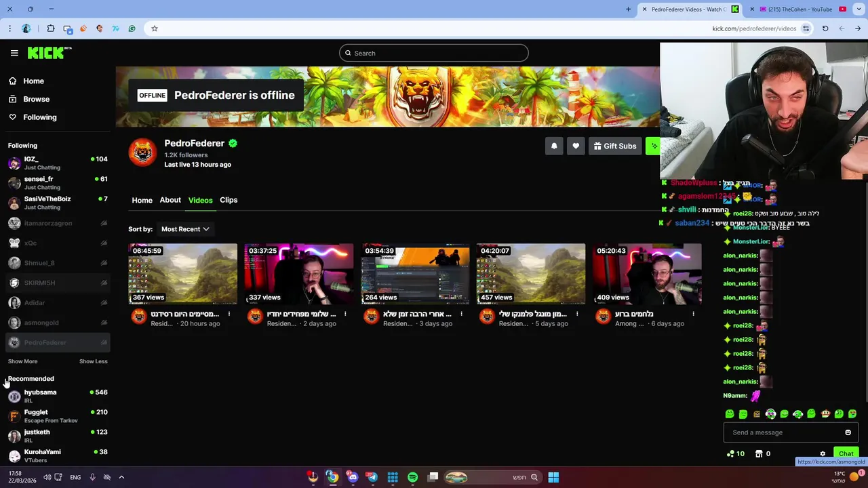This screenshot has height=488, width=868.
Task: Open the hamburger sidebar menu
Action: (x=14, y=53)
